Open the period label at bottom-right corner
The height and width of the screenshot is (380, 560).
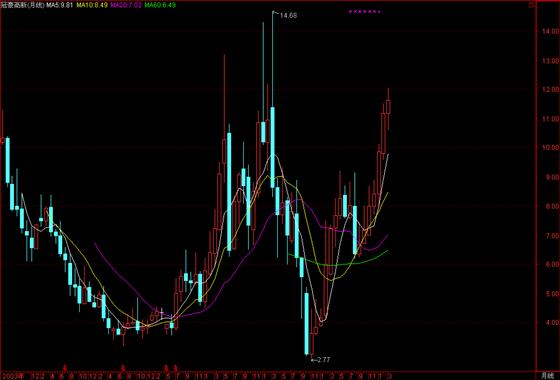(546, 376)
